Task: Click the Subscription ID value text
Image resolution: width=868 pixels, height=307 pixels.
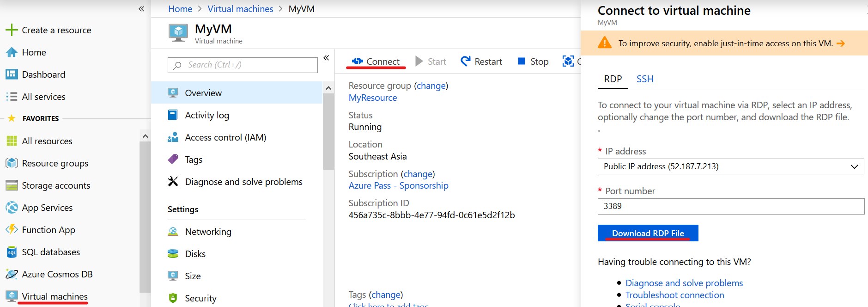Action: pyautogui.click(x=431, y=215)
